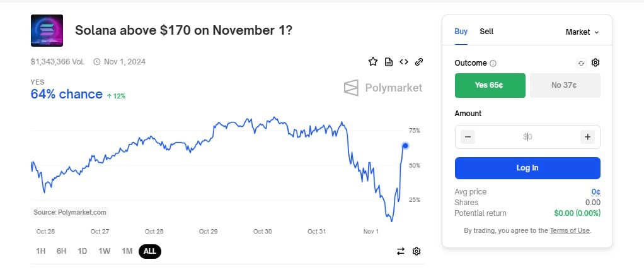Screen dimensions: 644x279
Task: Open chart settings gear below graph
Action: [x=417, y=251]
